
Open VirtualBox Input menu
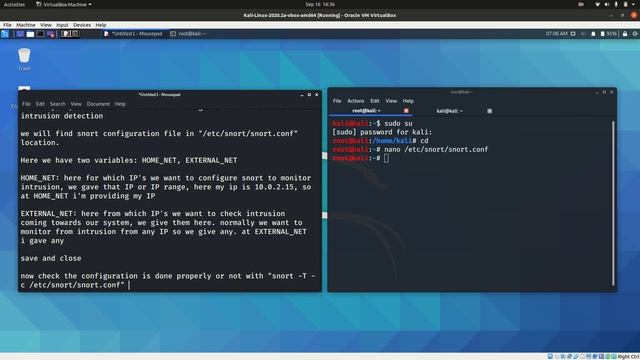click(62, 25)
